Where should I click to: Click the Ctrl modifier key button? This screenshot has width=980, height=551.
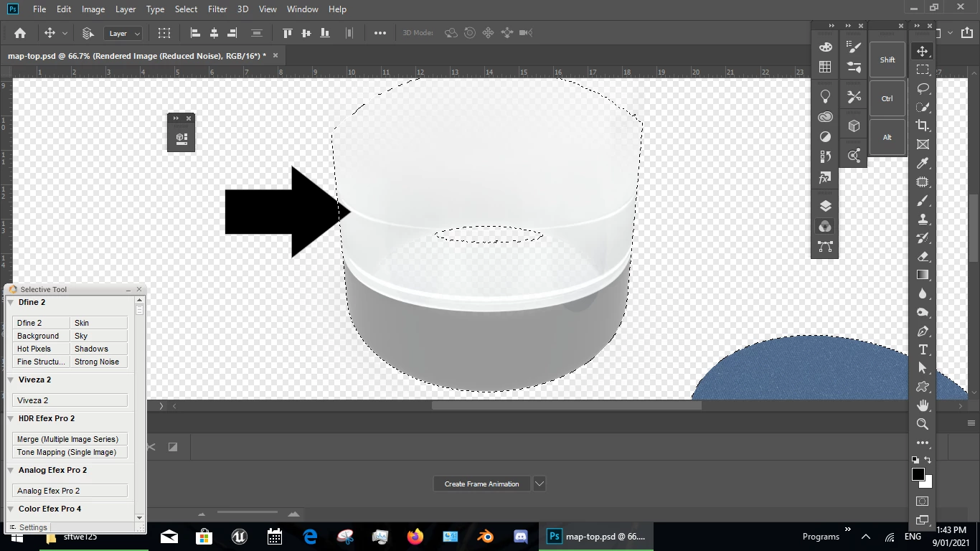tap(887, 98)
